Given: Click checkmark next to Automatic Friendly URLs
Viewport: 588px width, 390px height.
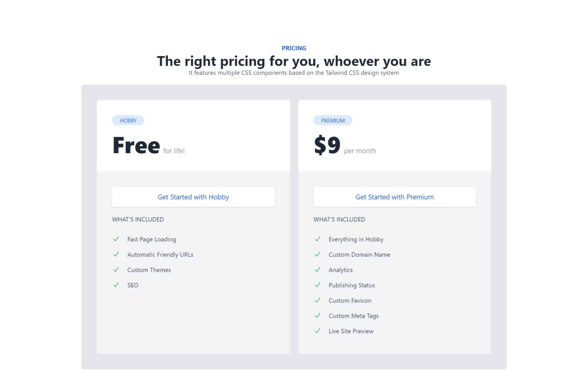Looking at the screenshot, I should (x=116, y=254).
